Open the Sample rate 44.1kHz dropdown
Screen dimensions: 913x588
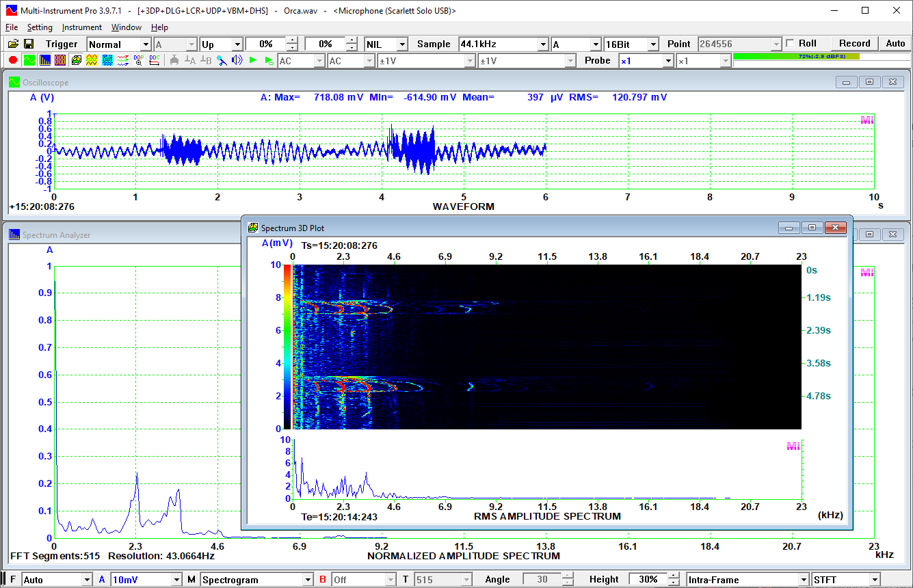click(x=542, y=43)
